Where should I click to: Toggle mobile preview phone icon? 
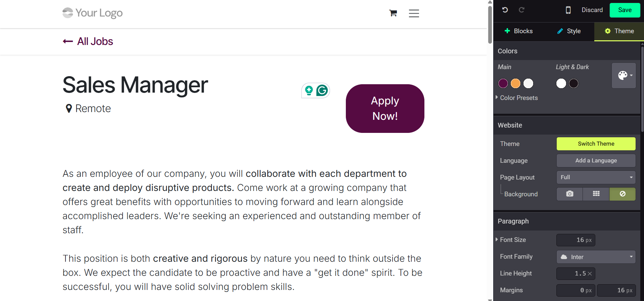point(568,10)
